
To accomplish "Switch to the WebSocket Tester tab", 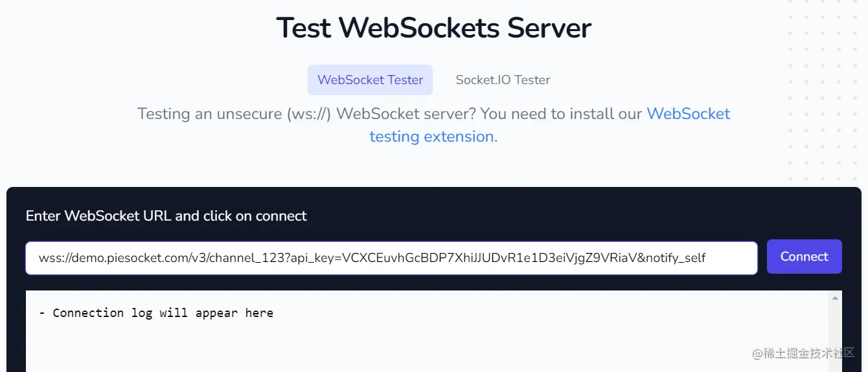I will tap(370, 80).
